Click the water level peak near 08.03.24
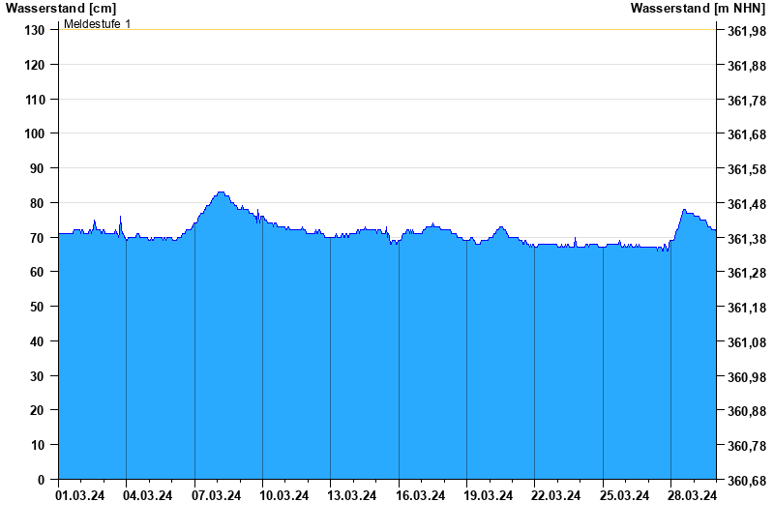Image resolution: width=774 pixels, height=532 pixels. pyautogui.click(x=221, y=192)
